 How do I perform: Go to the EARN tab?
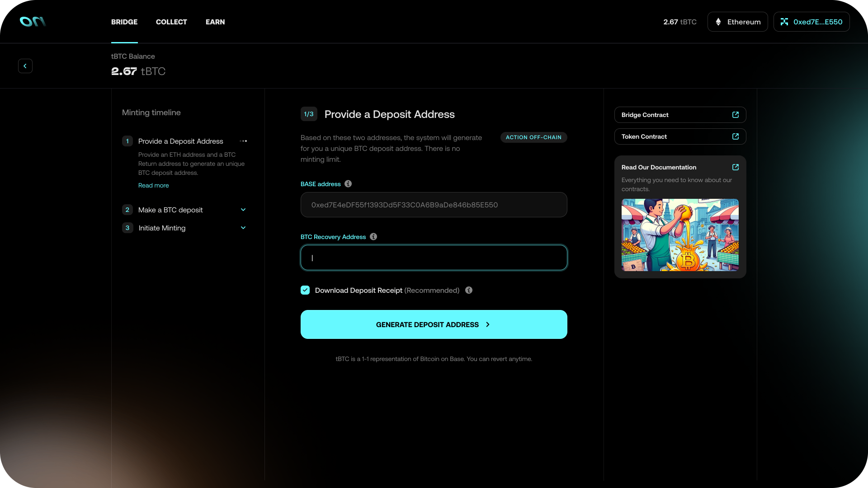tap(215, 22)
